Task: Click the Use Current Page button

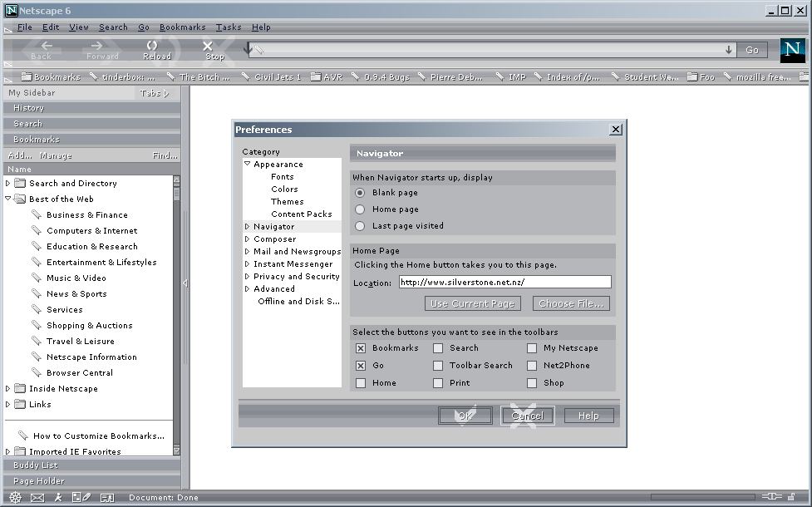Action: 472,303
